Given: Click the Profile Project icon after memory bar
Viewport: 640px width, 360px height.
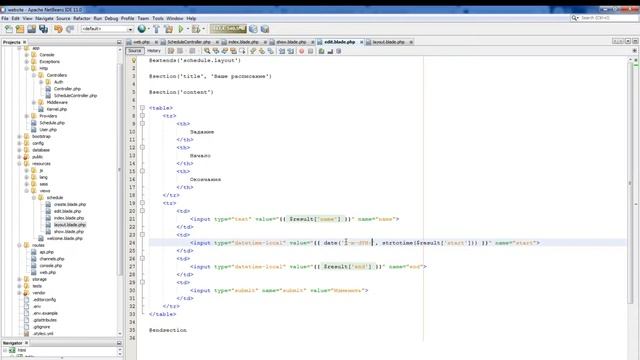Looking at the screenshot, I should [253, 29].
